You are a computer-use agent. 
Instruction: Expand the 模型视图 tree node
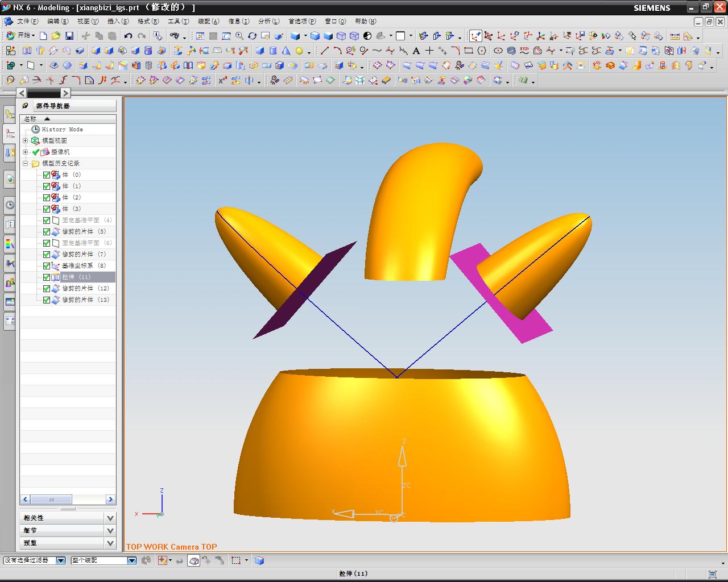click(25, 140)
